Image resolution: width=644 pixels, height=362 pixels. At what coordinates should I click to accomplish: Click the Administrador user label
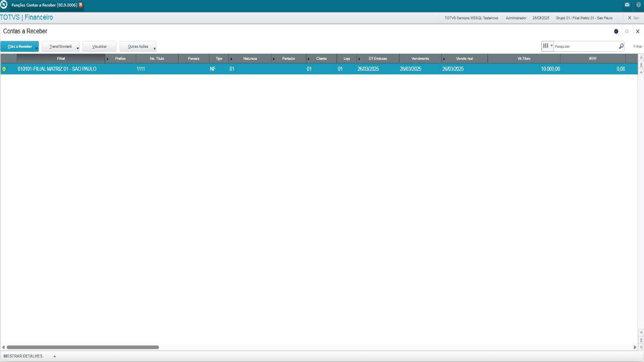tap(516, 18)
